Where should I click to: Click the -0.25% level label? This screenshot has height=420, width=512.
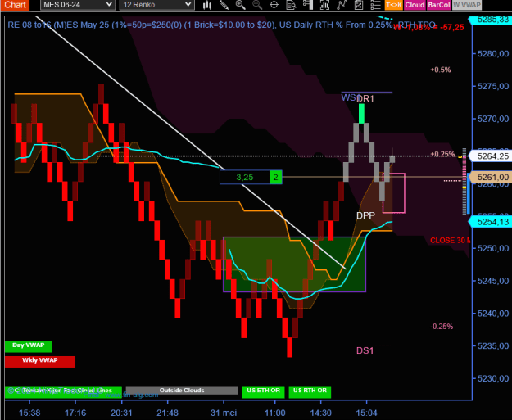(442, 327)
